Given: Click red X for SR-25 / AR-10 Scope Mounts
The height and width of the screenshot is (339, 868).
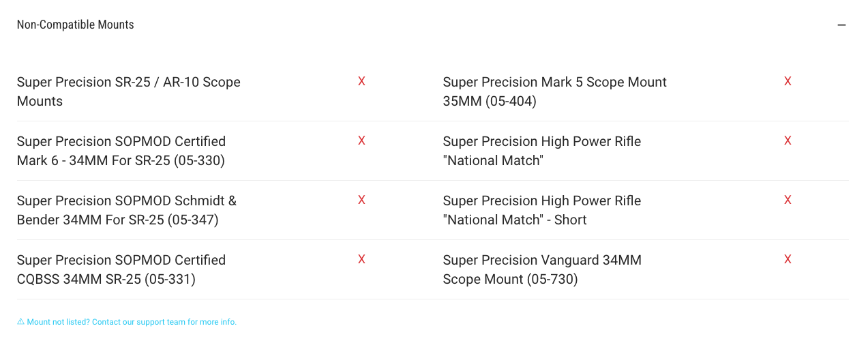Looking at the screenshot, I should pyautogui.click(x=361, y=81).
